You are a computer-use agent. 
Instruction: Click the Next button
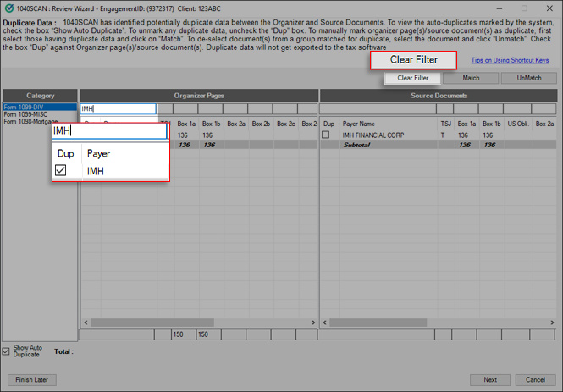[490, 380]
